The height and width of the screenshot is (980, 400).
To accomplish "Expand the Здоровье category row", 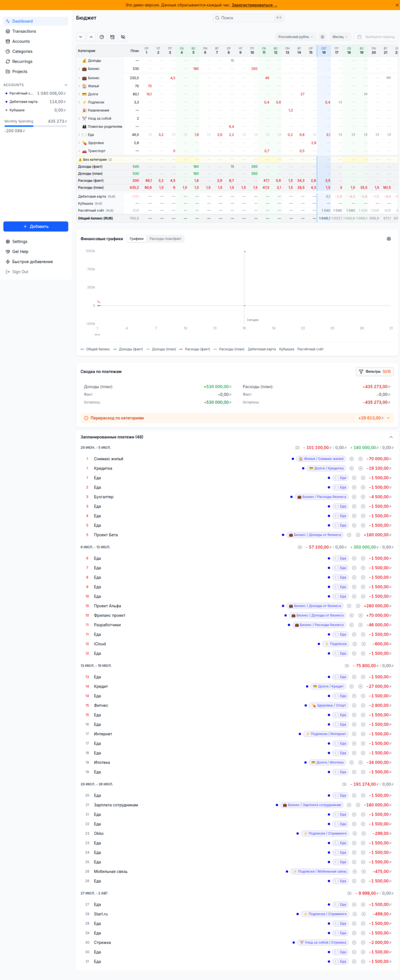I will click(x=79, y=143).
